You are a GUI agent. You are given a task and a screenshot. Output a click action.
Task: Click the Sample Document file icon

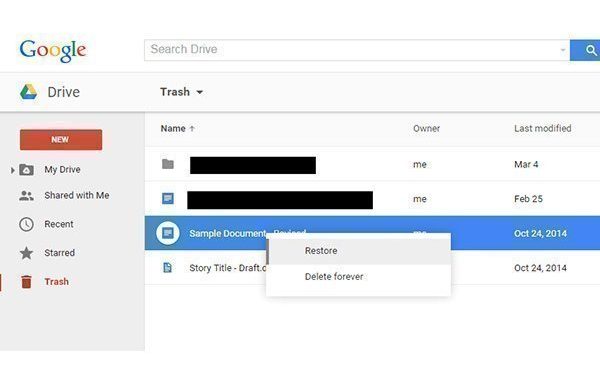(168, 233)
